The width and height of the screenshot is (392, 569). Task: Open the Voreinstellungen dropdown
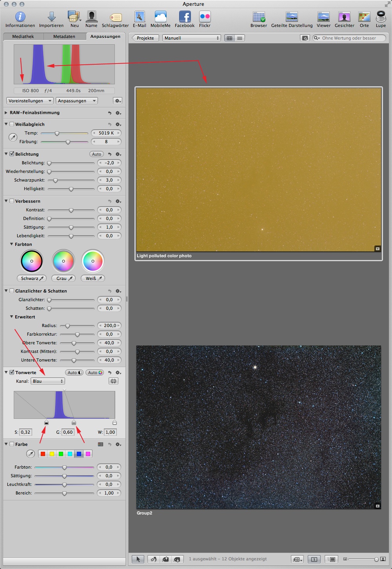click(30, 101)
